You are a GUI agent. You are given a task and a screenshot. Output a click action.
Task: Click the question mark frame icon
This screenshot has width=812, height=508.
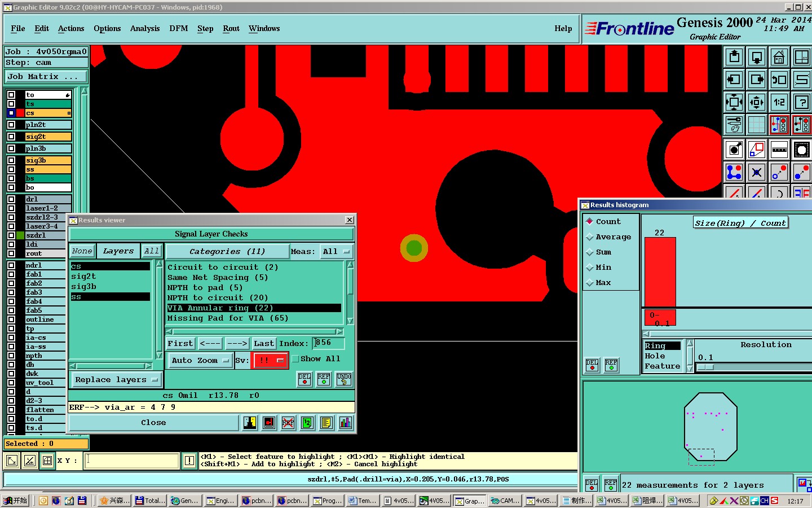click(801, 102)
